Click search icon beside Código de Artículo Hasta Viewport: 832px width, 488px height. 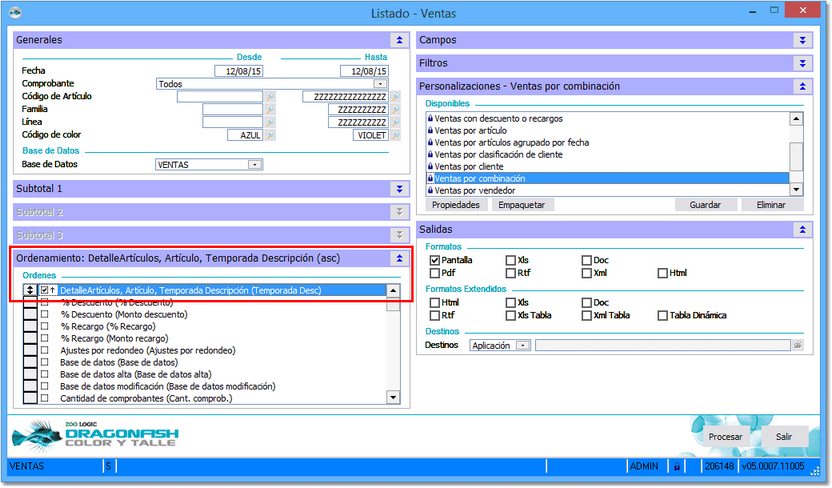(396, 97)
